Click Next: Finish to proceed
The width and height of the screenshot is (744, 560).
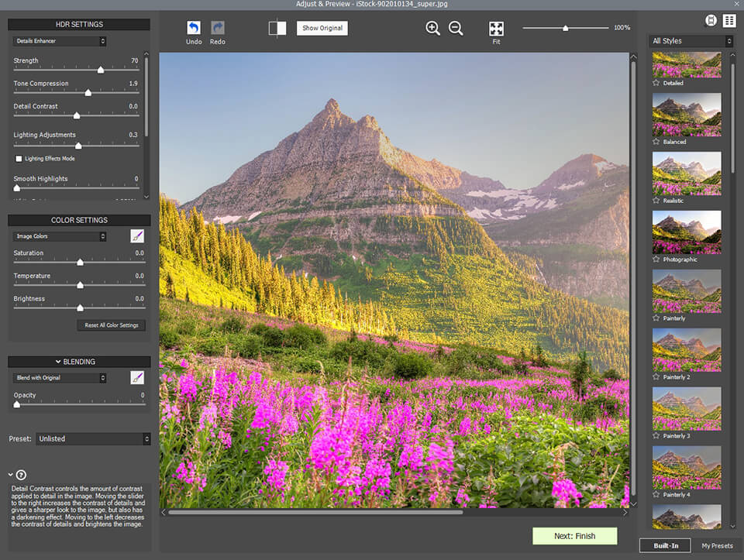coord(575,535)
